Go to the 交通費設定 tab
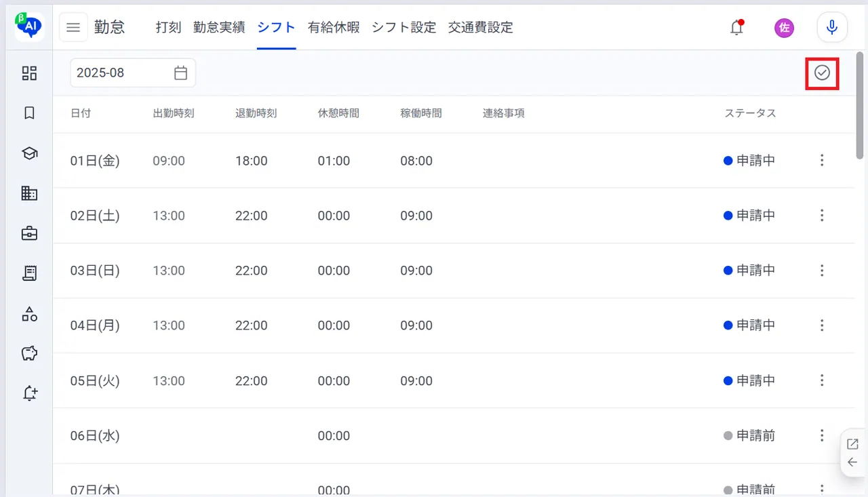This screenshot has height=497, width=868. click(x=481, y=28)
